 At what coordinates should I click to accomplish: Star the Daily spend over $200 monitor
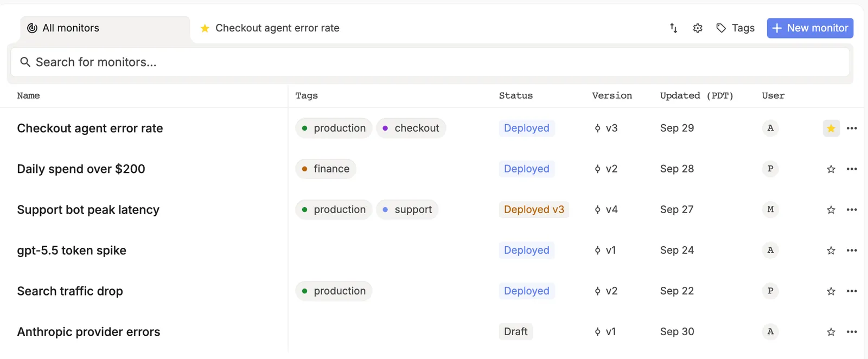click(831, 169)
